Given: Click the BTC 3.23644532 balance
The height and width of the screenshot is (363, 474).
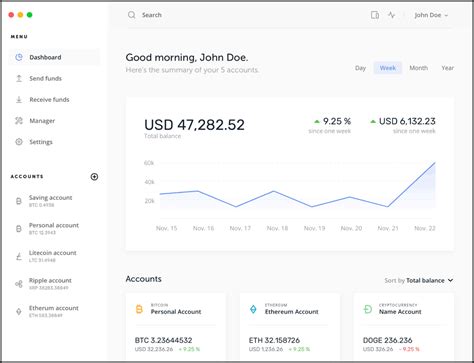Looking at the screenshot, I should point(163,340).
